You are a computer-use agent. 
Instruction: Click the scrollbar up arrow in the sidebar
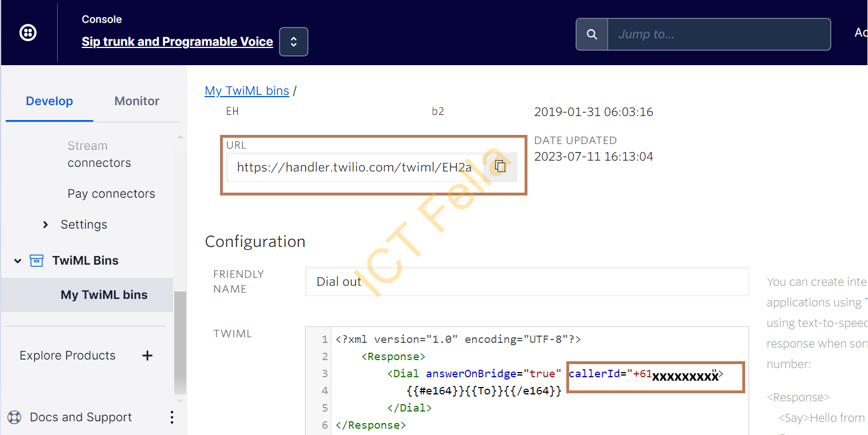(x=181, y=137)
